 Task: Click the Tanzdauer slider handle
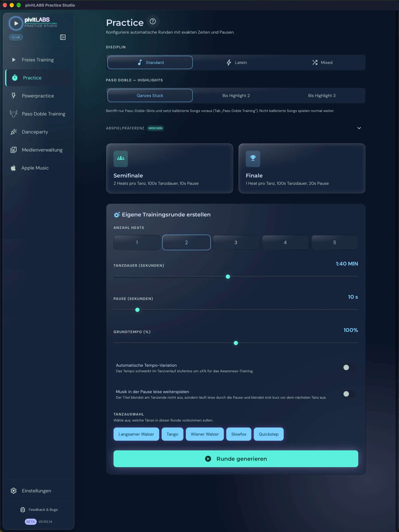(x=228, y=277)
